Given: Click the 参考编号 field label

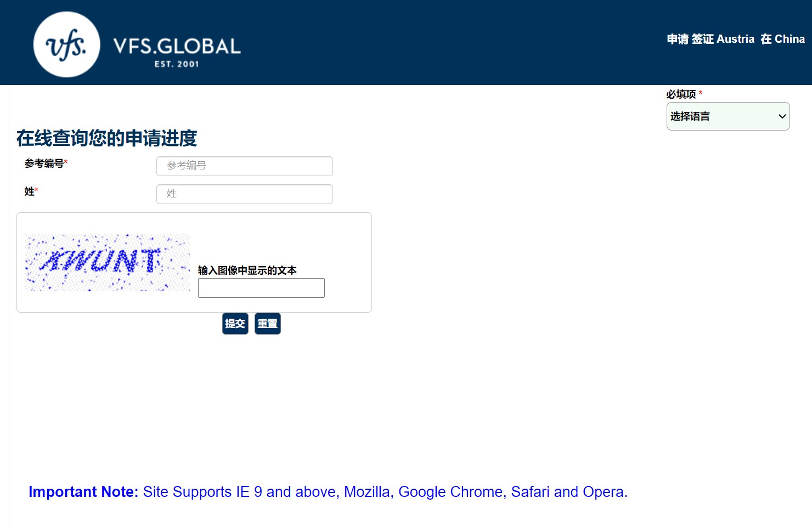Looking at the screenshot, I should click(44, 163).
